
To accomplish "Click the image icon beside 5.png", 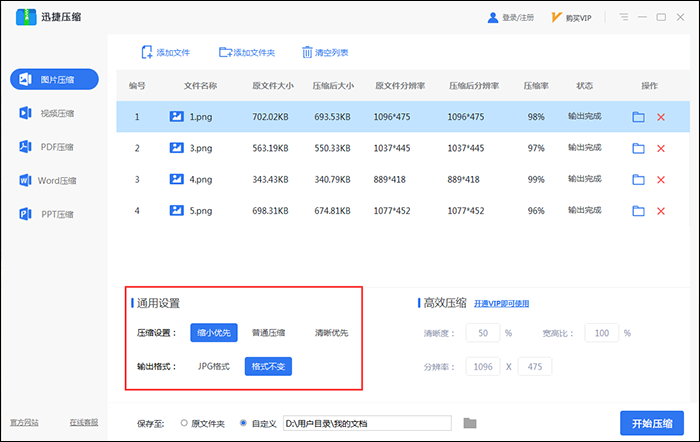I will 176,210.
